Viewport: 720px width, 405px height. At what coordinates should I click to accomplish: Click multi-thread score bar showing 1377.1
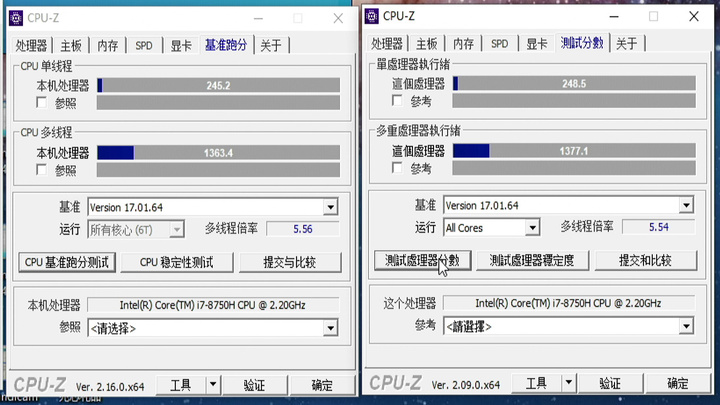click(x=574, y=151)
